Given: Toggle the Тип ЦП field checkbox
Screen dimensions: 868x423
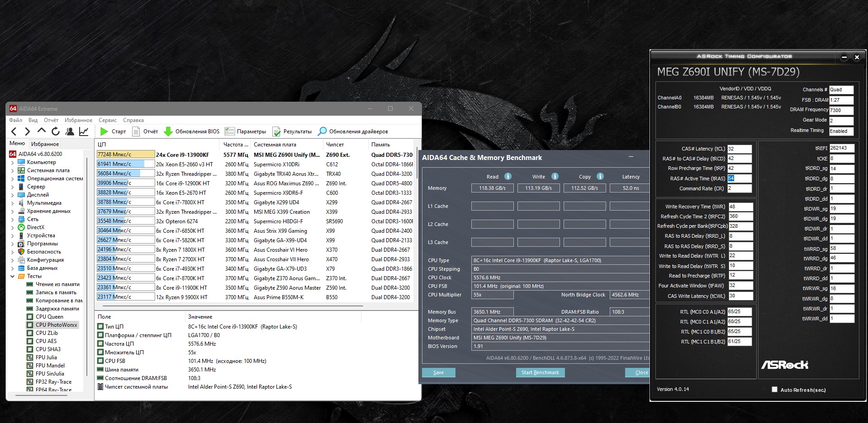Looking at the screenshot, I should 100,326.
